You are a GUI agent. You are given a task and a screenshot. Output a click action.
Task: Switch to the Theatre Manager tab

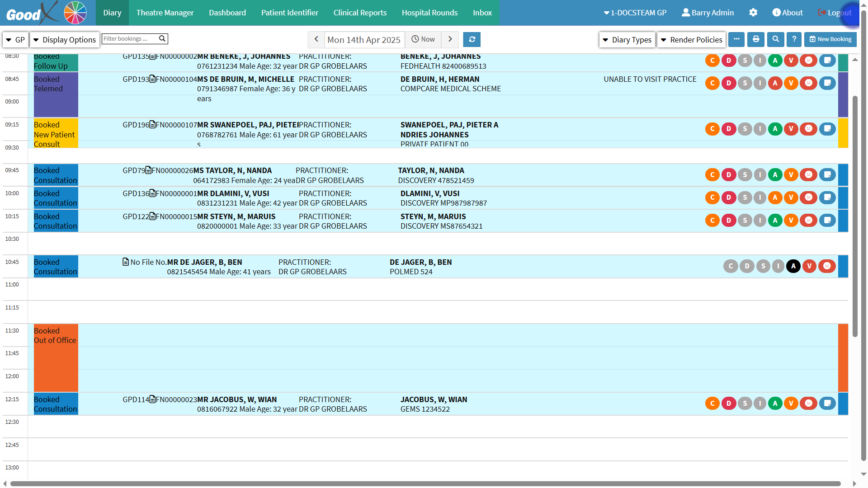coord(165,13)
